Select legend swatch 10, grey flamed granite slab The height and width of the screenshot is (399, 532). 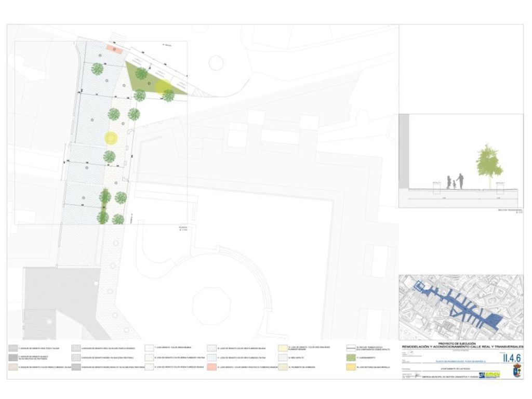click(x=212, y=348)
